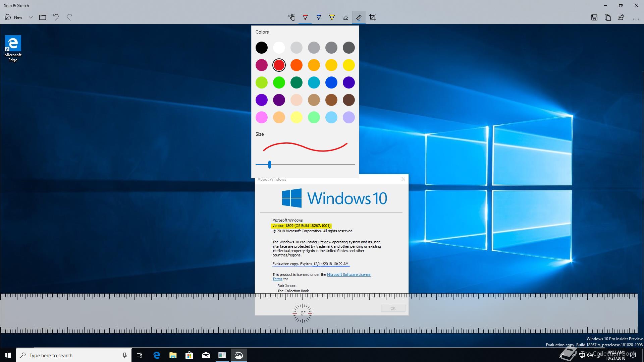Click the search microphone icon
This screenshot has width=644, height=362.
pos(124,355)
